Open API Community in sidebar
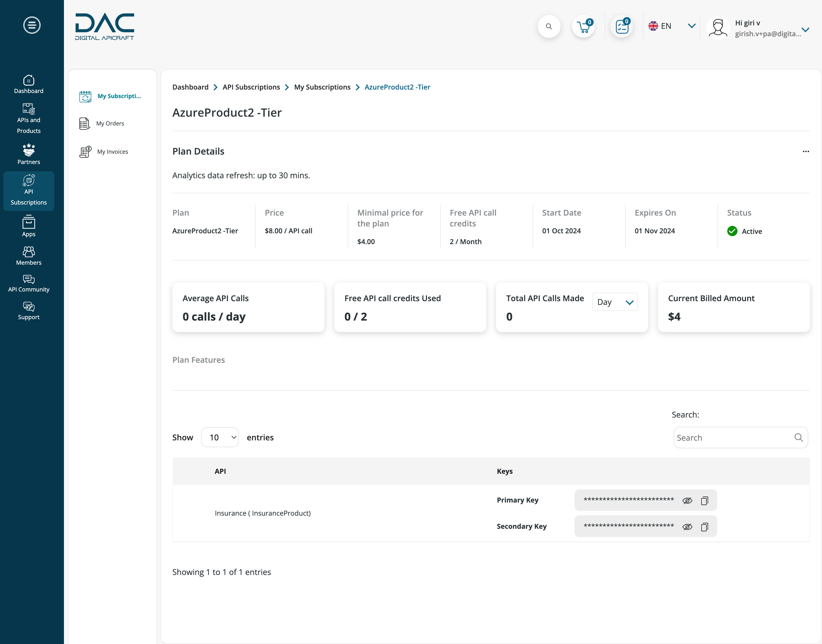 tap(29, 283)
